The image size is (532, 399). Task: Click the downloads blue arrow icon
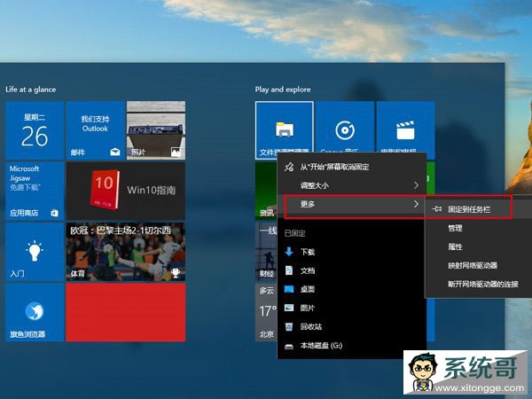(x=289, y=252)
